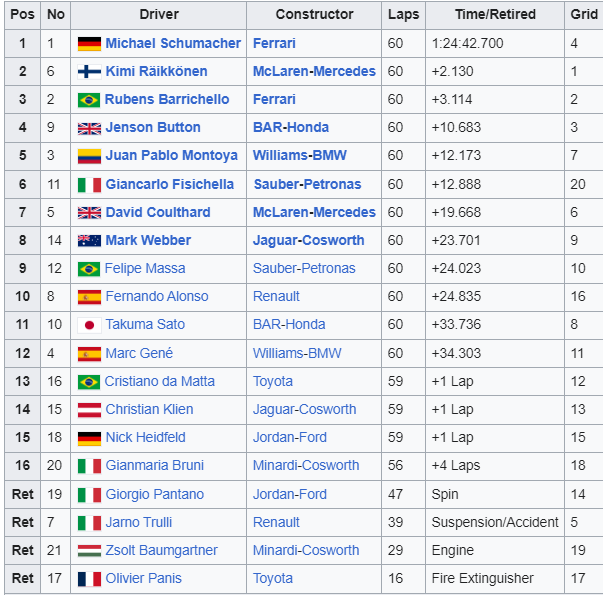Select the Suspension/Accident retirement cell
603x595 pixels.
click(495, 523)
